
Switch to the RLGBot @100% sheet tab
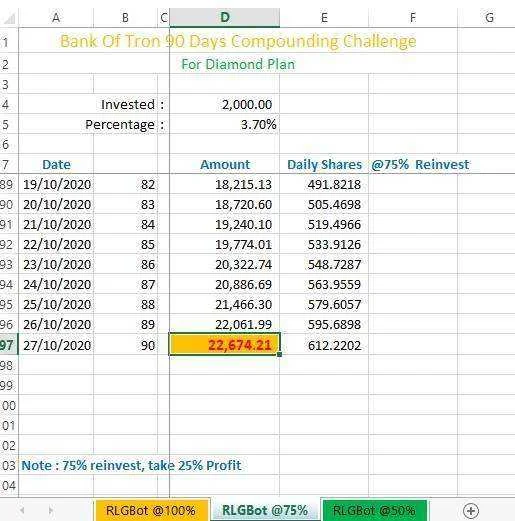click(151, 511)
